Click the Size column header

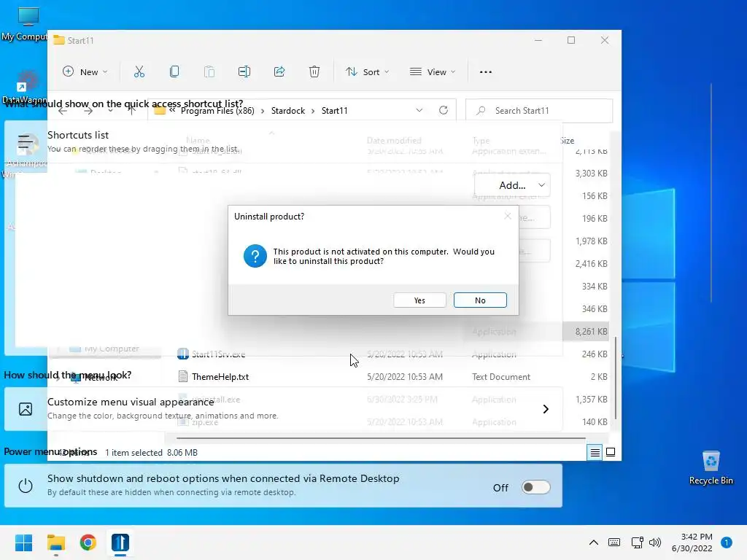tap(567, 141)
